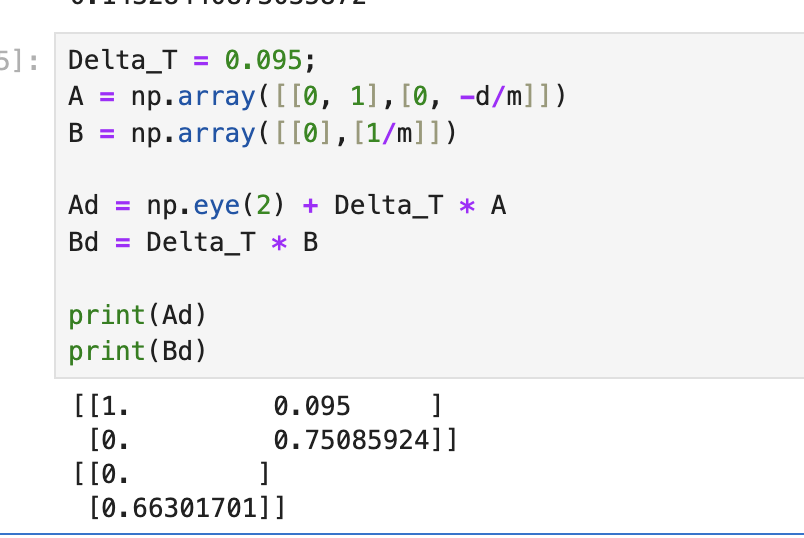Click the Ad = np.eye(2) line
This screenshot has height=538, width=804.
click(287, 206)
